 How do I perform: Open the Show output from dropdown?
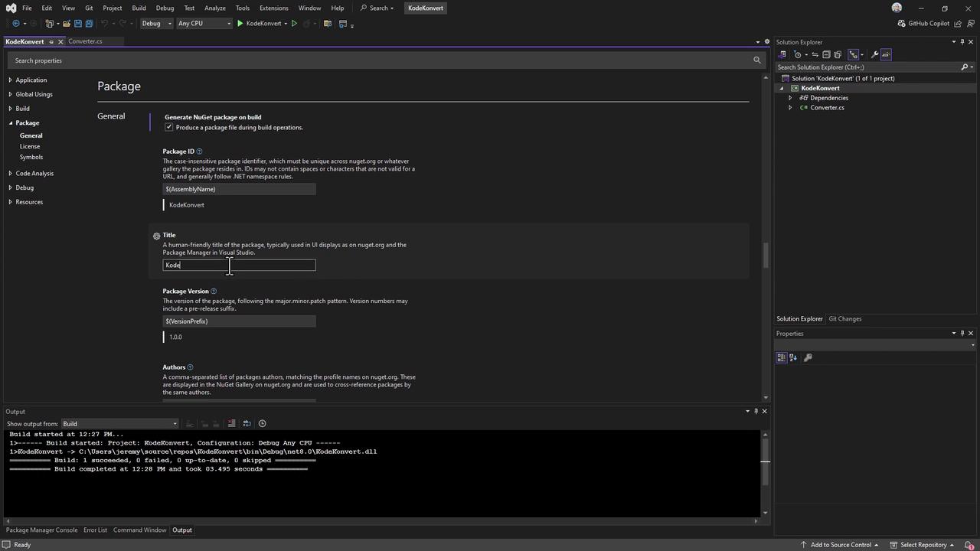(x=119, y=424)
